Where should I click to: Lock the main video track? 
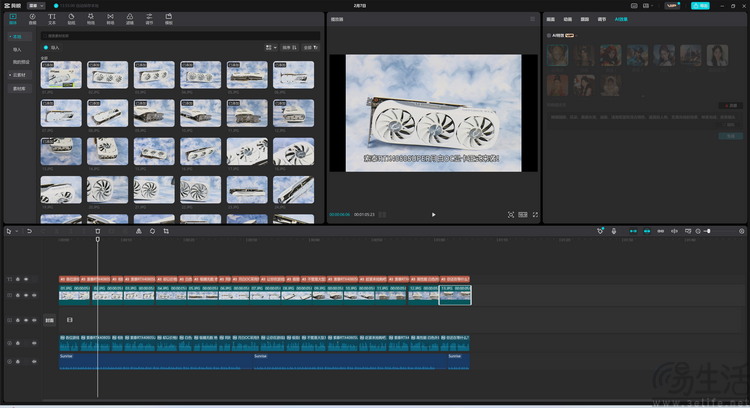tap(18, 295)
